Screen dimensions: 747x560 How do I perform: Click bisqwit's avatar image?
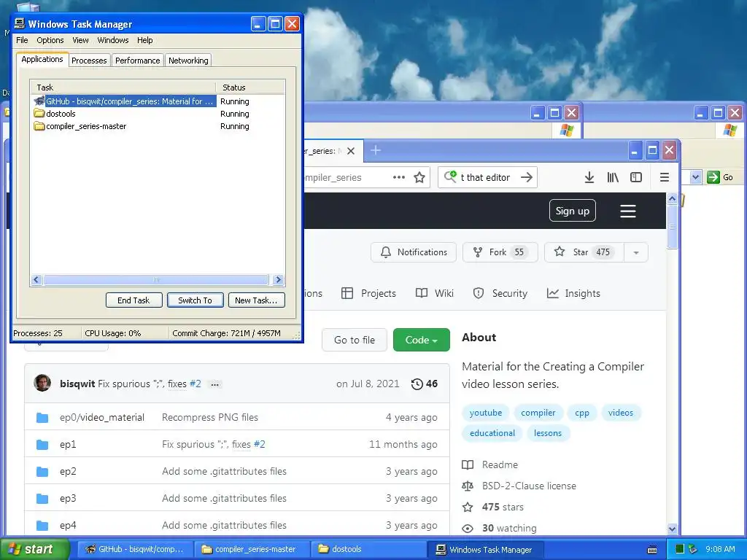pos(42,383)
